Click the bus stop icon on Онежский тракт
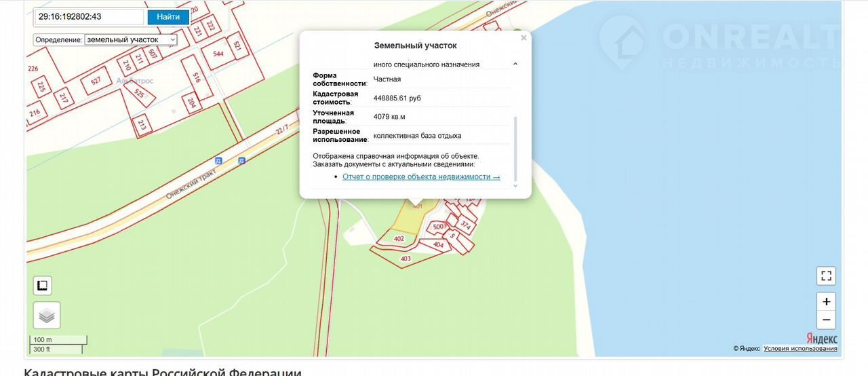The width and height of the screenshot is (868, 376). click(218, 160)
